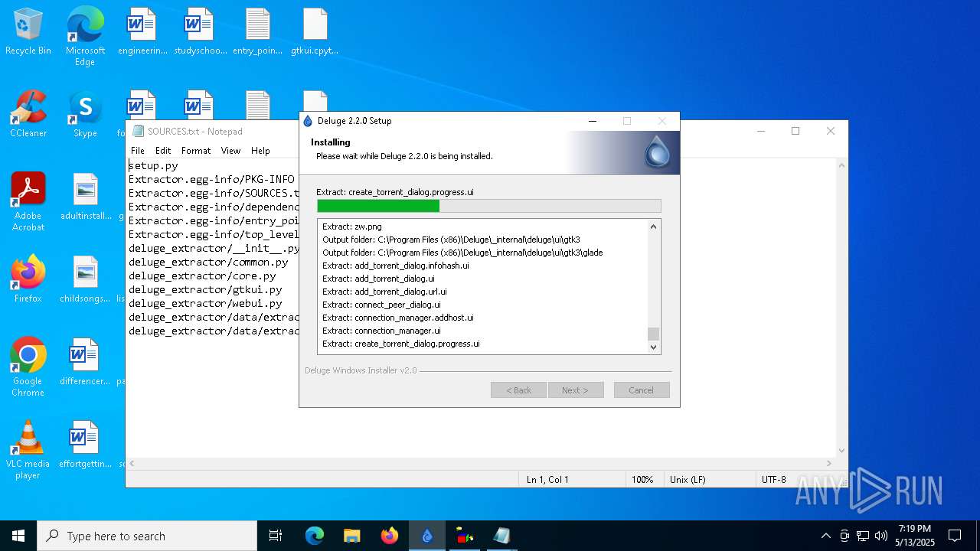Click 'deluge_extractor/core.py' line in Notepad
The height and width of the screenshot is (551, 980).
click(x=202, y=275)
